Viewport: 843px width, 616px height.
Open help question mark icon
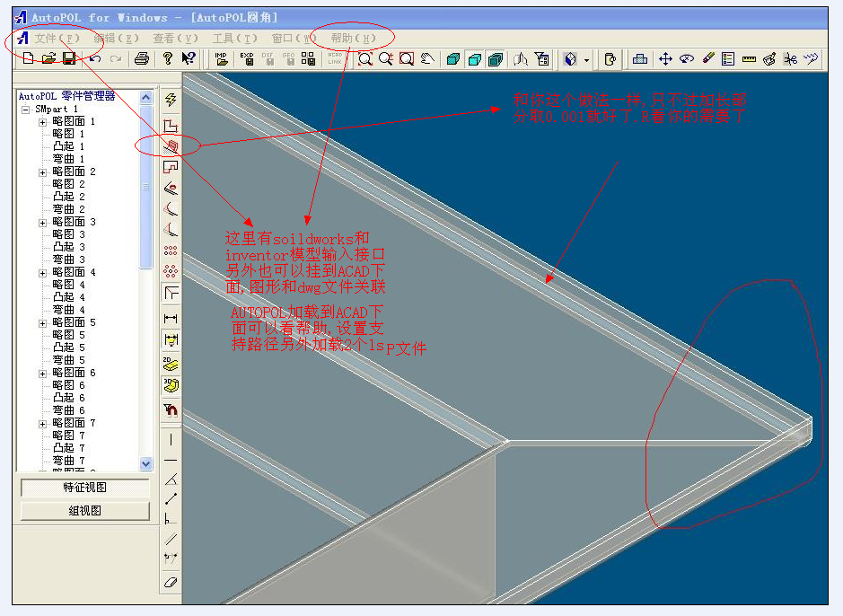[x=168, y=58]
